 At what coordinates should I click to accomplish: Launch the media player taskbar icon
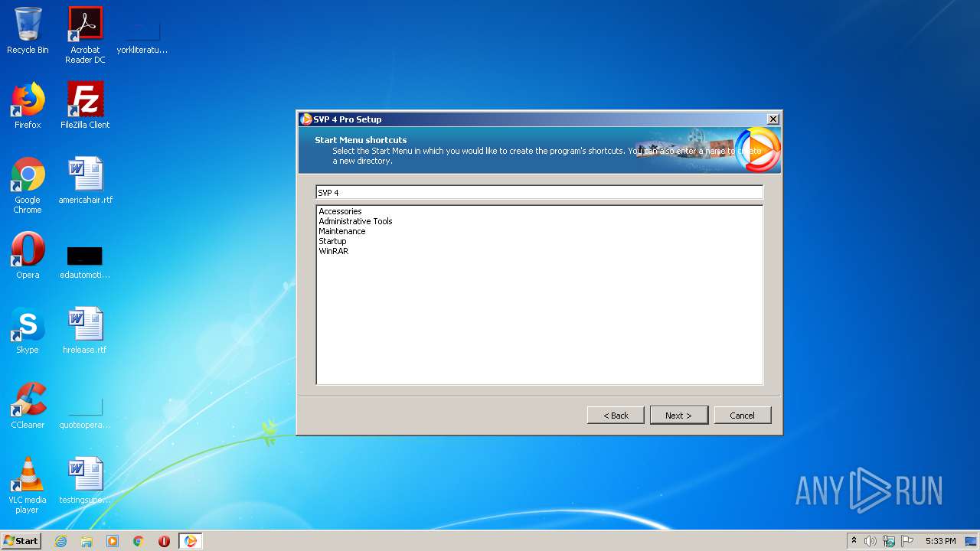click(113, 541)
